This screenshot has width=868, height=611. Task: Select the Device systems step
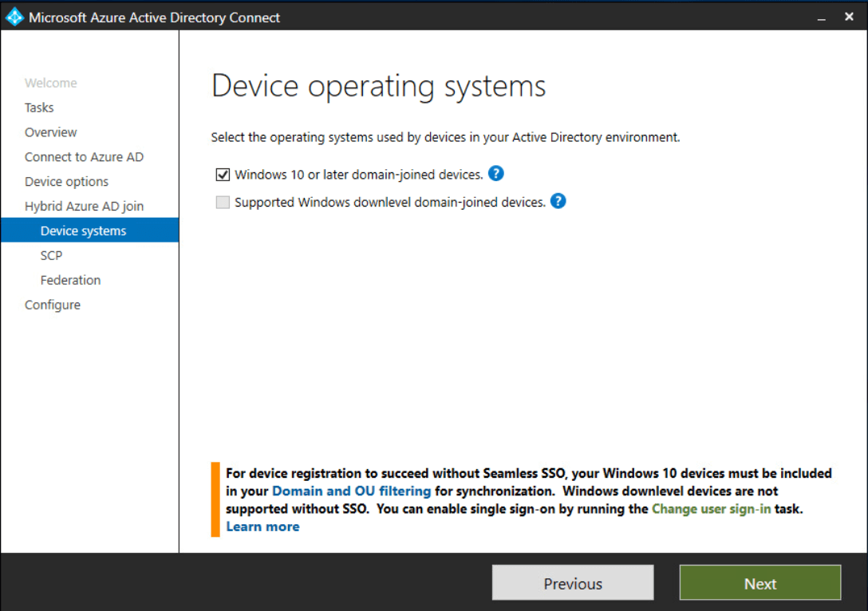[83, 230]
